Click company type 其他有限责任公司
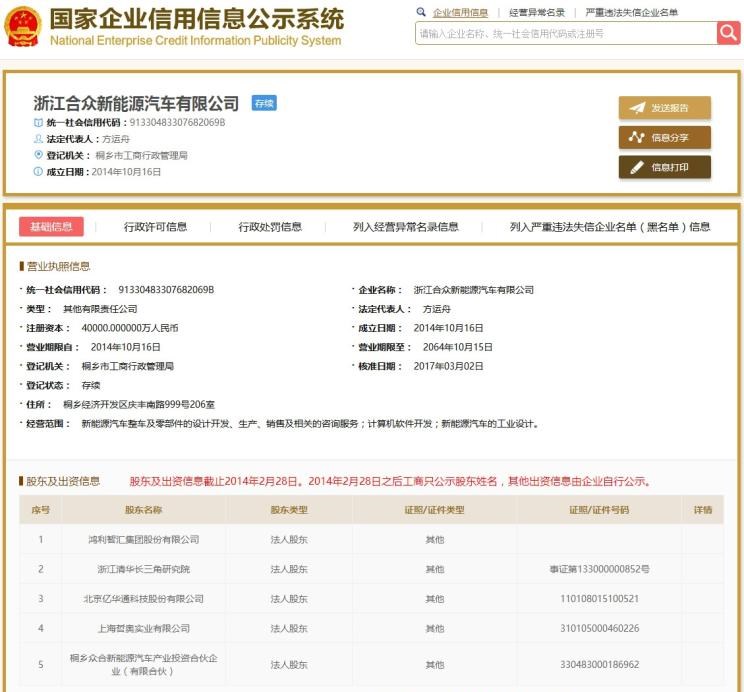744x692 pixels. [100, 309]
